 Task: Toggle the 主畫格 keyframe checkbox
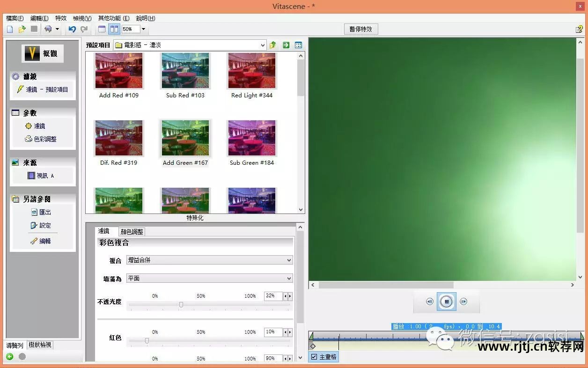click(x=314, y=357)
